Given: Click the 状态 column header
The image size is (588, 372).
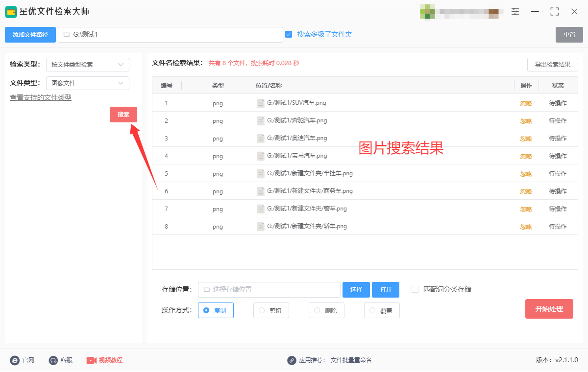Looking at the screenshot, I should coord(558,86).
